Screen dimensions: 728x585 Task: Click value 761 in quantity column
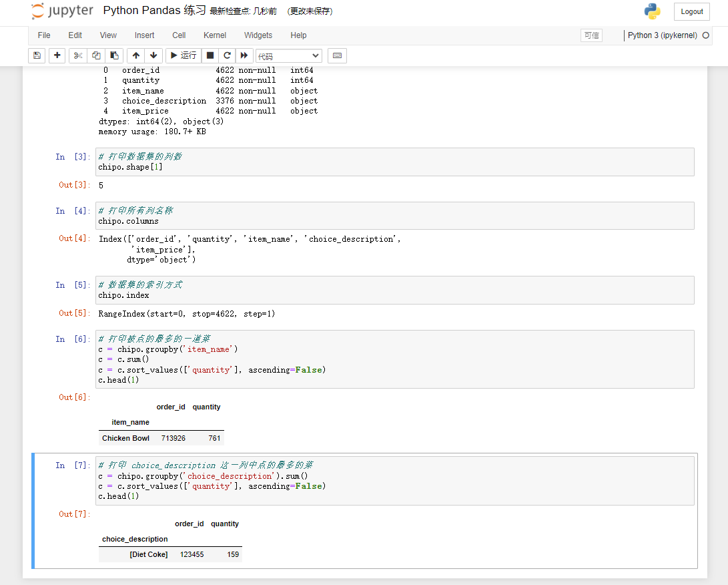(214, 438)
